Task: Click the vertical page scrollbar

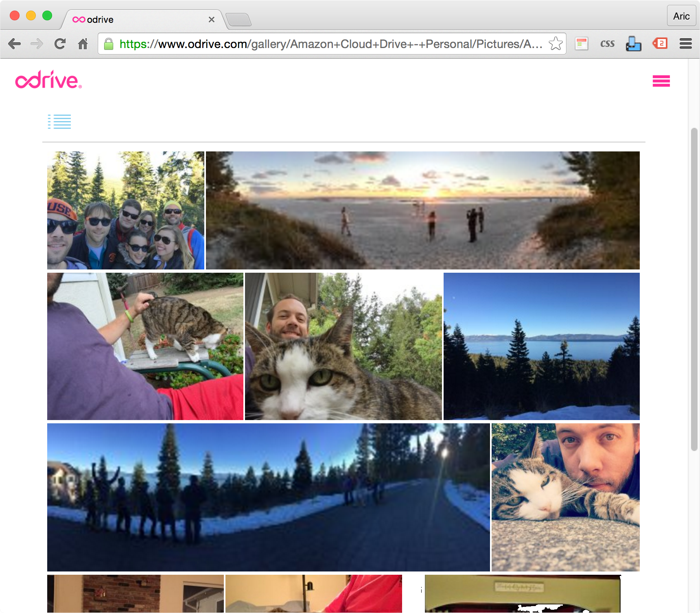Action: [x=694, y=289]
